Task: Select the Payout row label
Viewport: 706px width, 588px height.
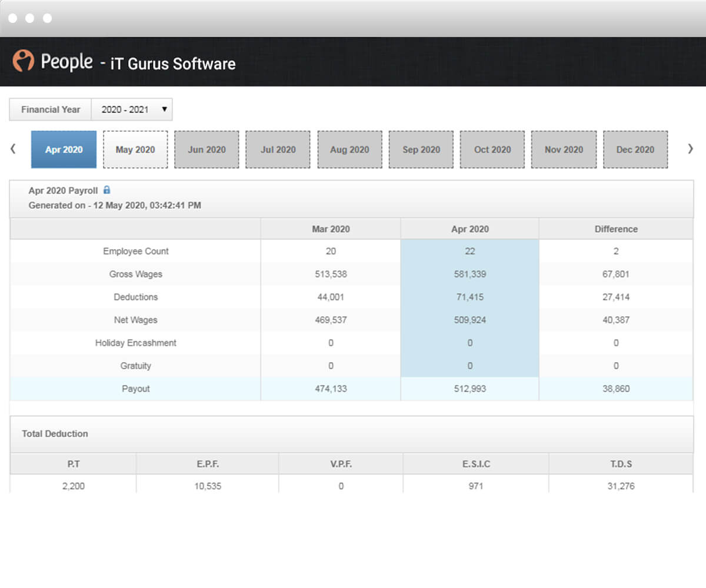Action: (x=136, y=389)
